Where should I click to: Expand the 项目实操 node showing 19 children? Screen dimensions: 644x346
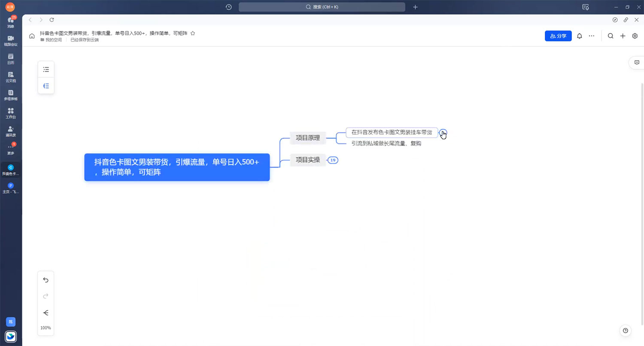332,160
